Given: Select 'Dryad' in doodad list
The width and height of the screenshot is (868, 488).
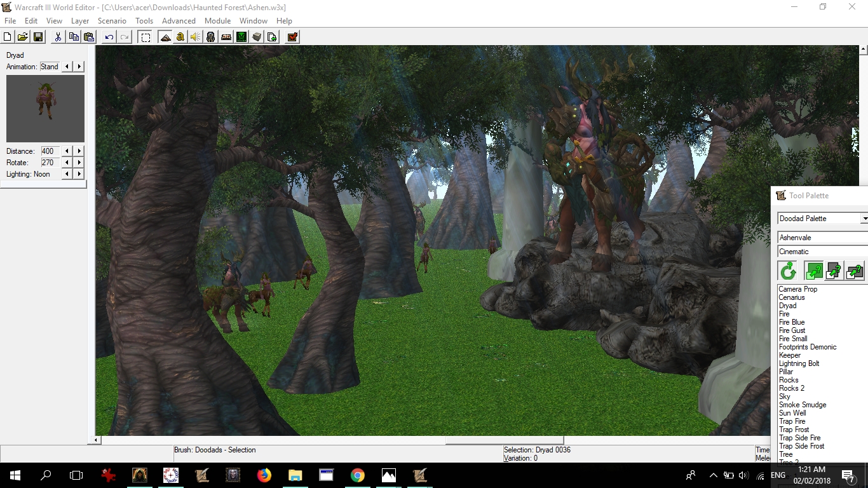Looking at the screenshot, I should pyautogui.click(x=787, y=306).
